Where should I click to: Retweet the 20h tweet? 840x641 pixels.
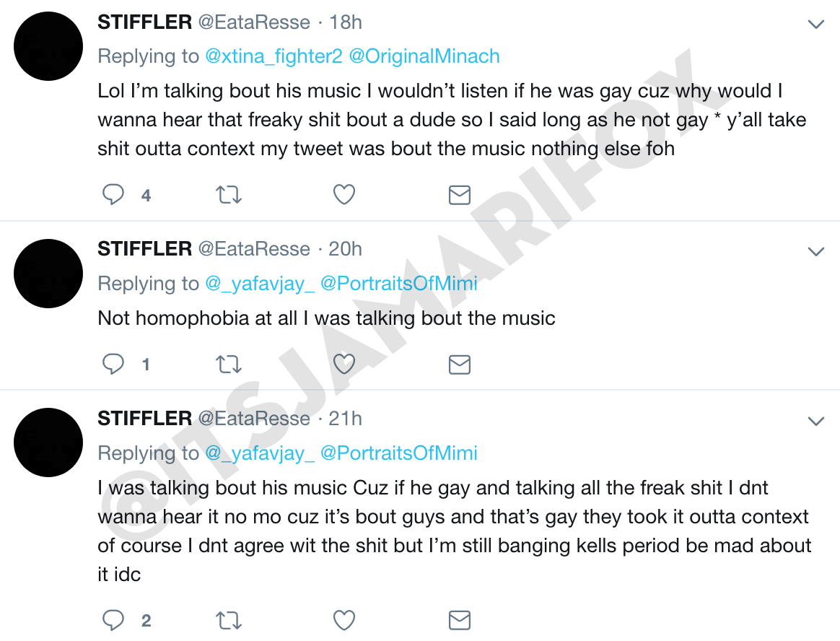[229, 365]
